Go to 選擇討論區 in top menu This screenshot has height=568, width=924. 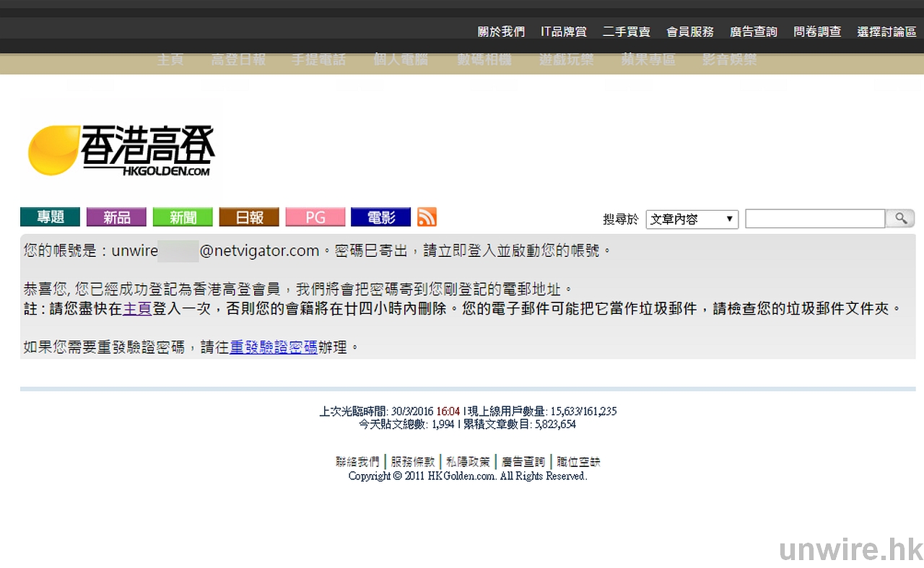click(x=886, y=32)
